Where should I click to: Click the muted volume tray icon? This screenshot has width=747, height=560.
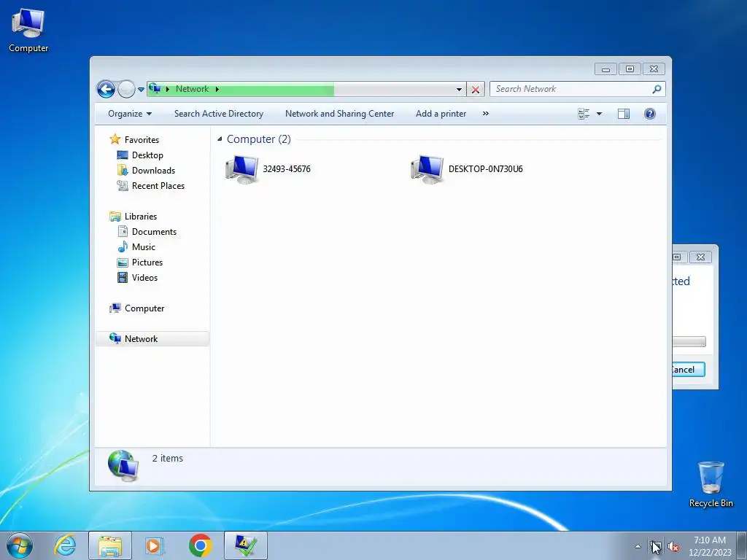pos(673,547)
